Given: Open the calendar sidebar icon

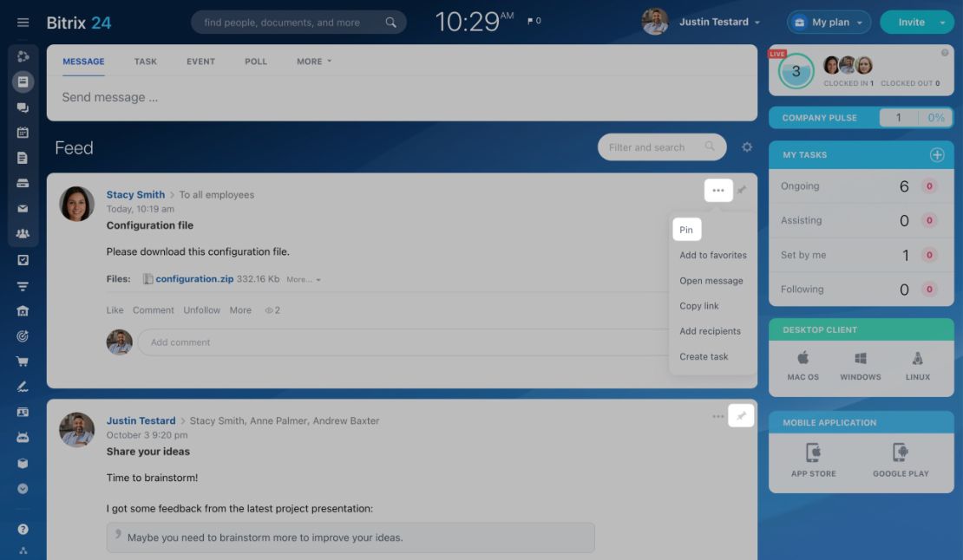Looking at the screenshot, I should tap(23, 133).
